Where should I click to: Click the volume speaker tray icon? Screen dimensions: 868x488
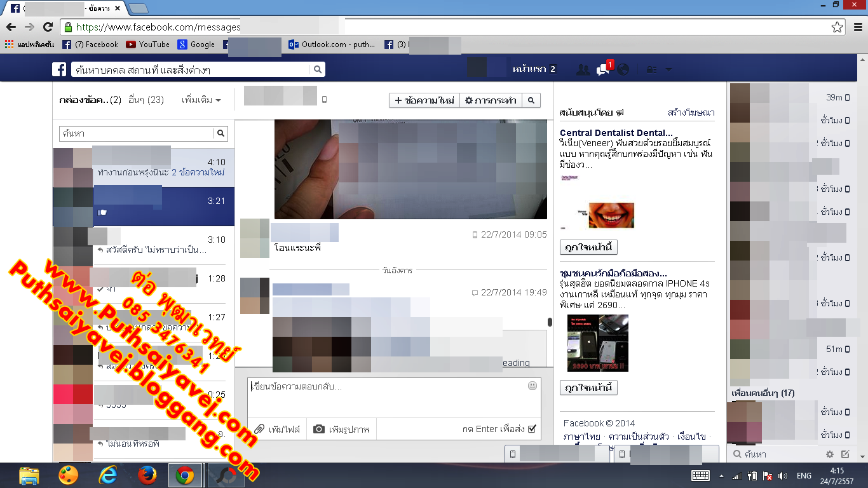pyautogui.click(x=783, y=475)
